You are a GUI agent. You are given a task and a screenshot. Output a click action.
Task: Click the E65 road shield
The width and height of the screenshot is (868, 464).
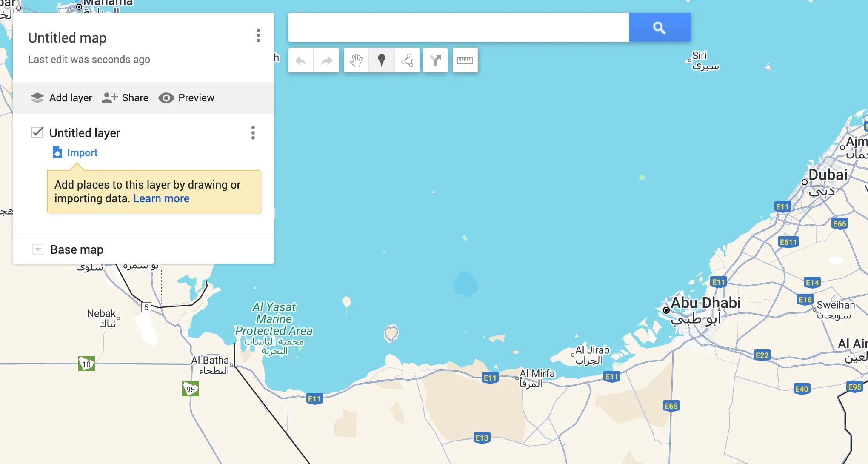pos(671,406)
